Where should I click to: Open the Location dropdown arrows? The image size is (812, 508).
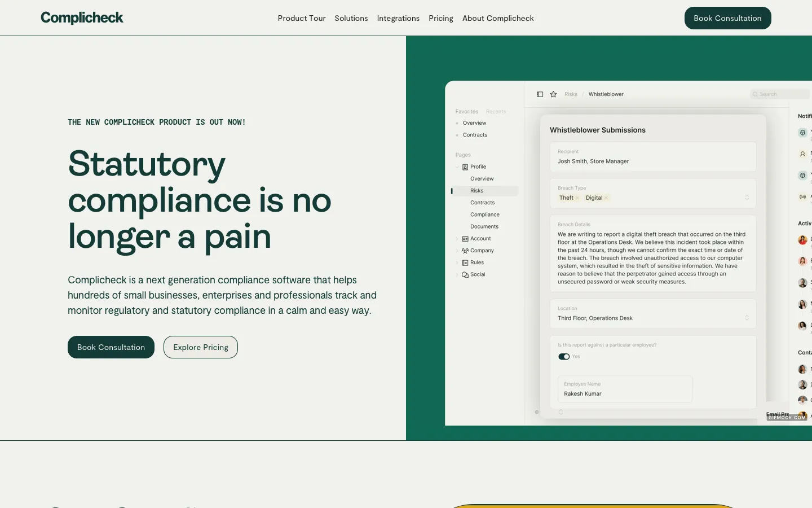point(747,318)
